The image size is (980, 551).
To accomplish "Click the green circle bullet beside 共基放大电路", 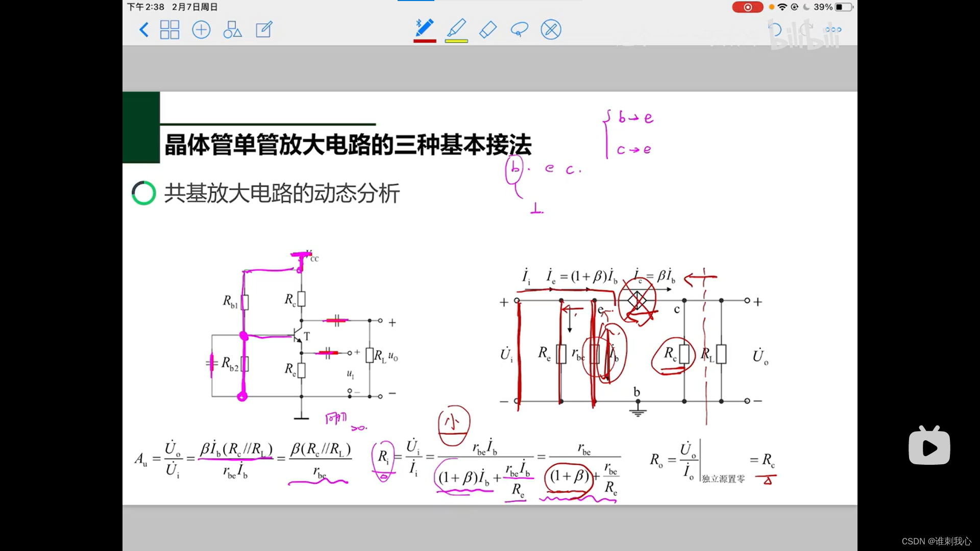I will pos(144,193).
